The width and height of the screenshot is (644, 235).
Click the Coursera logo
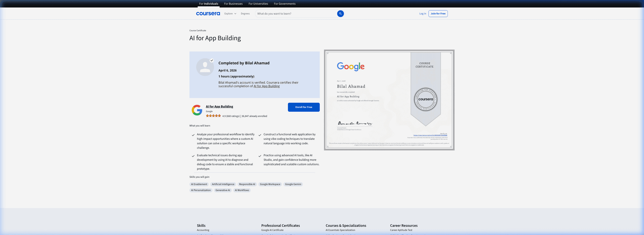208,14
